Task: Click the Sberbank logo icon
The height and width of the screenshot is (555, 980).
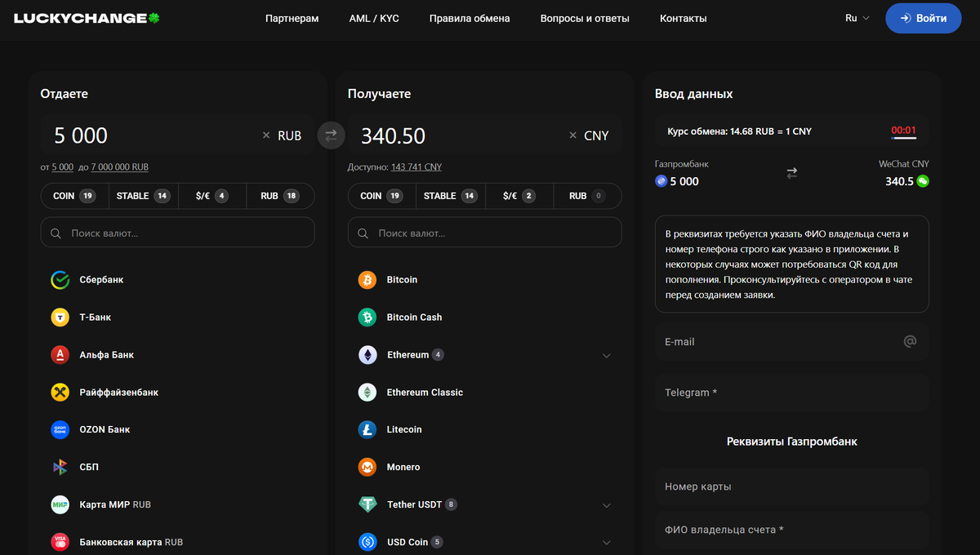Action: click(x=60, y=280)
